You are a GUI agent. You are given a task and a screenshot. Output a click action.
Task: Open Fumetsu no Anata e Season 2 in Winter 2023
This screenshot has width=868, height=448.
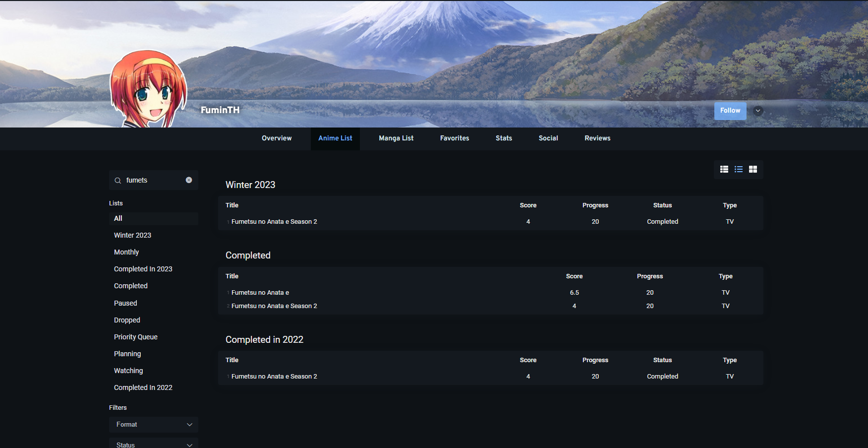(274, 222)
